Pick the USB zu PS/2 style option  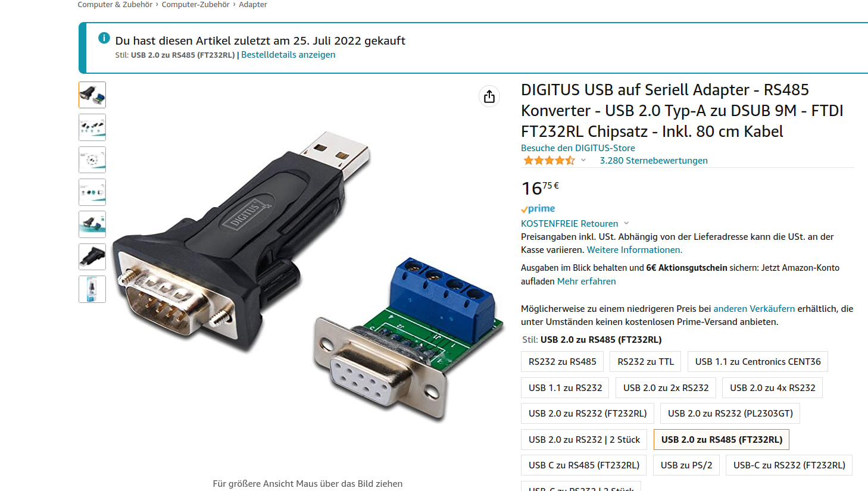686,465
